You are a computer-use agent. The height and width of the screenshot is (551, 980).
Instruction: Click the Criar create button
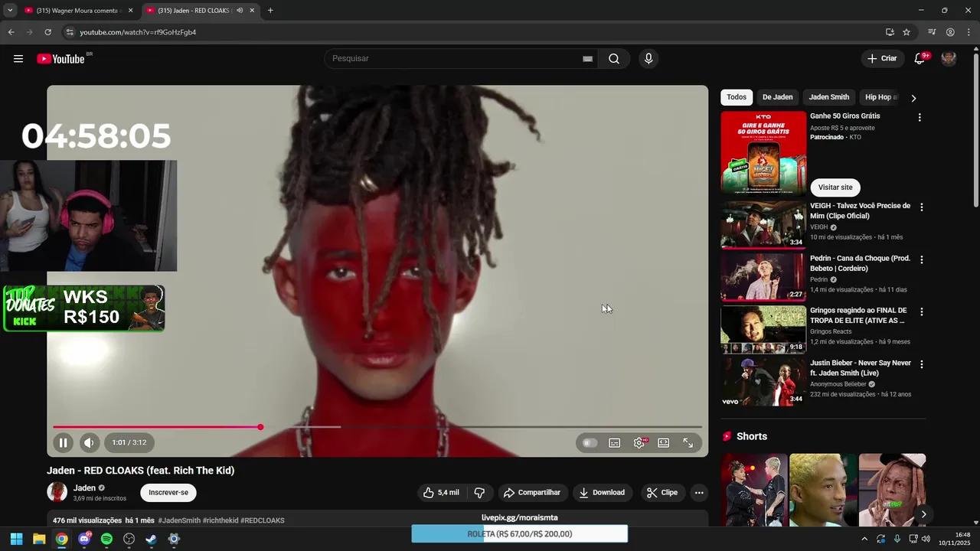point(882,59)
